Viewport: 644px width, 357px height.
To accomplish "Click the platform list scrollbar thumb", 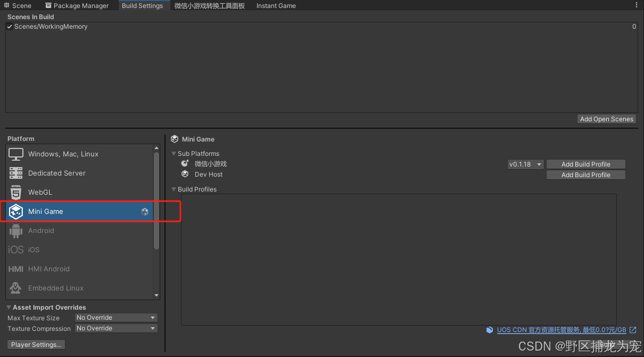I will 156,201.
